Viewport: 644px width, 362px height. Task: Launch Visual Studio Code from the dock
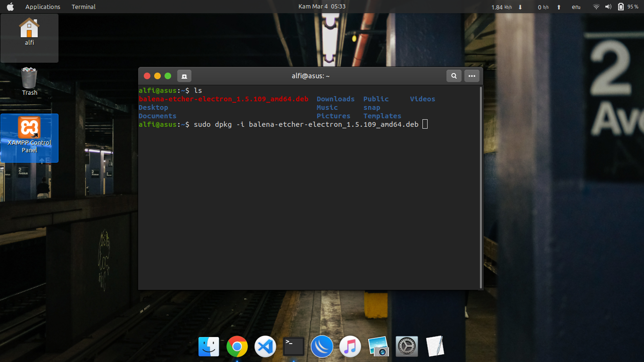(x=265, y=347)
